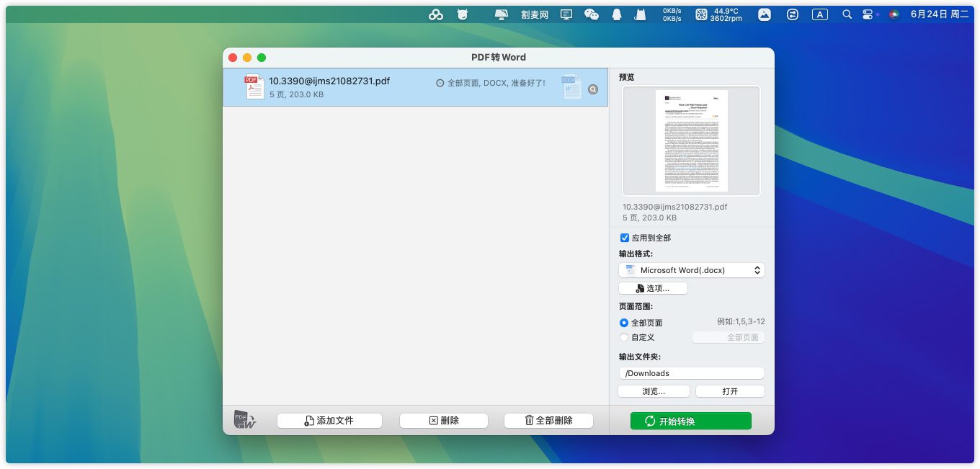The width and height of the screenshot is (980, 469).
Task: Click the 全部删除 button
Action: pyautogui.click(x=548, y=421)
